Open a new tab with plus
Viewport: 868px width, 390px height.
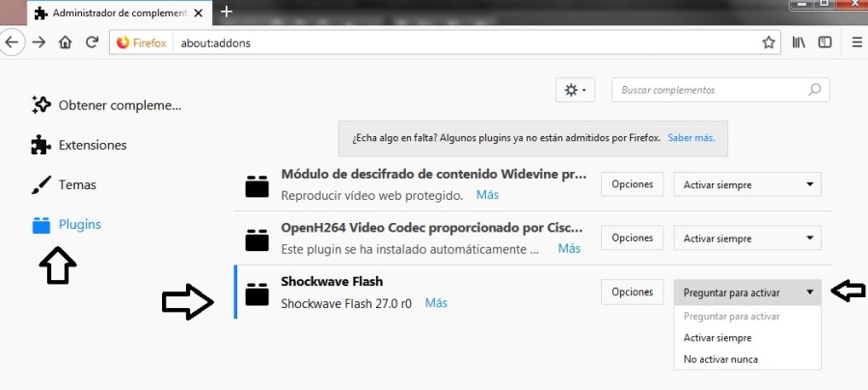click(x=226, y=12)
